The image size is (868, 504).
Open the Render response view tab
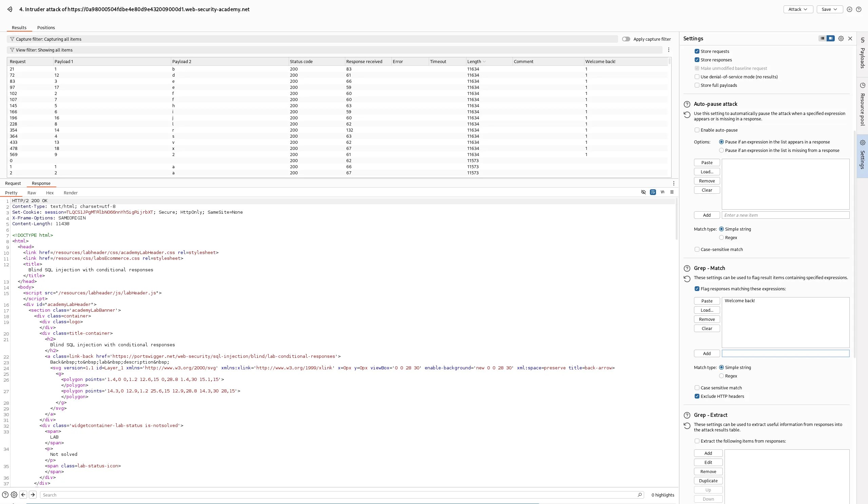pos(71,193)
